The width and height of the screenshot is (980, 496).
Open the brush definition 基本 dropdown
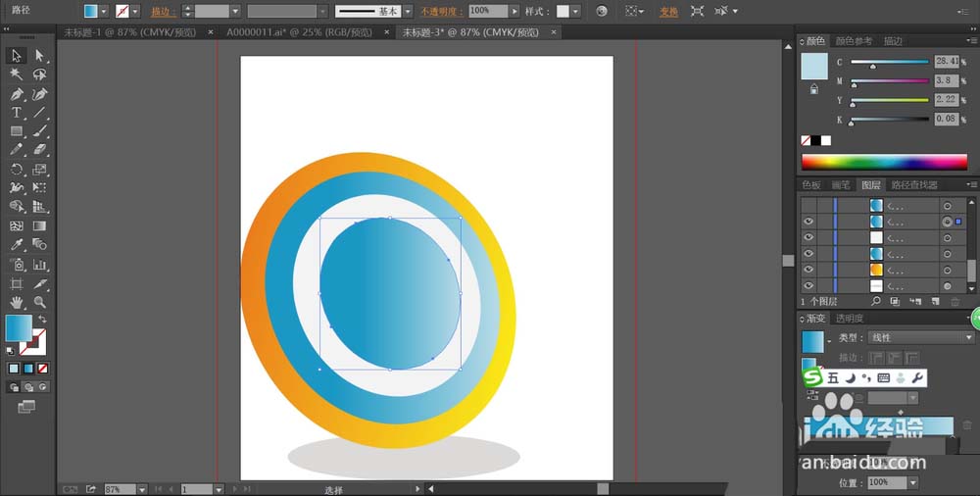[408, 11]
